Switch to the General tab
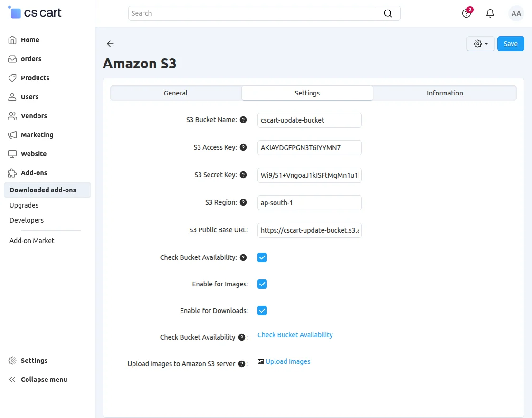The image size is (532, 418). tap(175, 93)
